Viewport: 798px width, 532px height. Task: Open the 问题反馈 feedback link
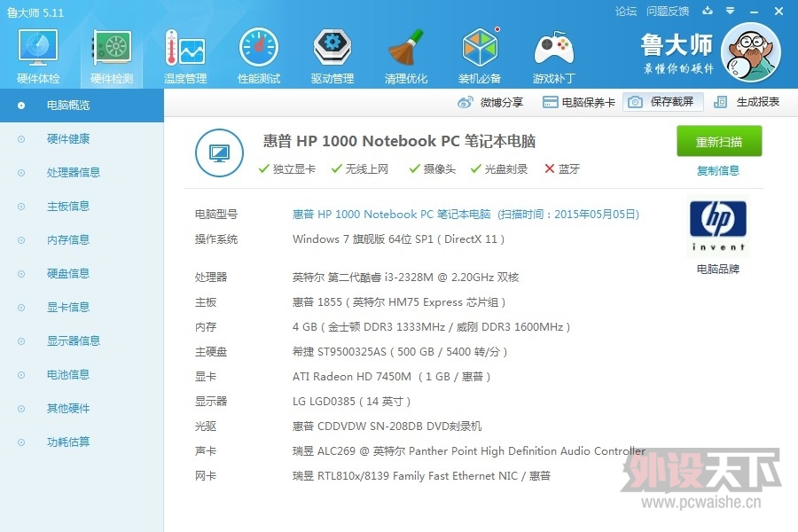(667, 12)
